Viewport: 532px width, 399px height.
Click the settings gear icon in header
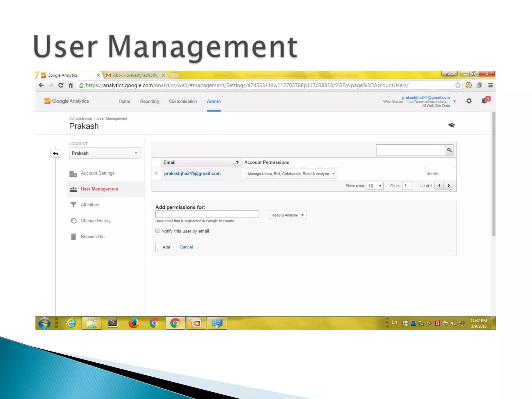coord(469,101)
